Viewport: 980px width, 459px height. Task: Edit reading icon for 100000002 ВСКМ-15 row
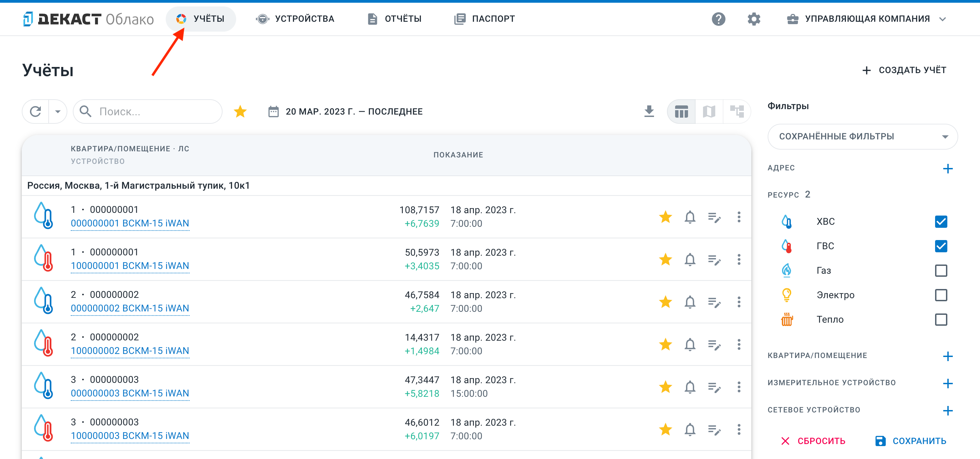pyautogui.click(x=714, y=345)
